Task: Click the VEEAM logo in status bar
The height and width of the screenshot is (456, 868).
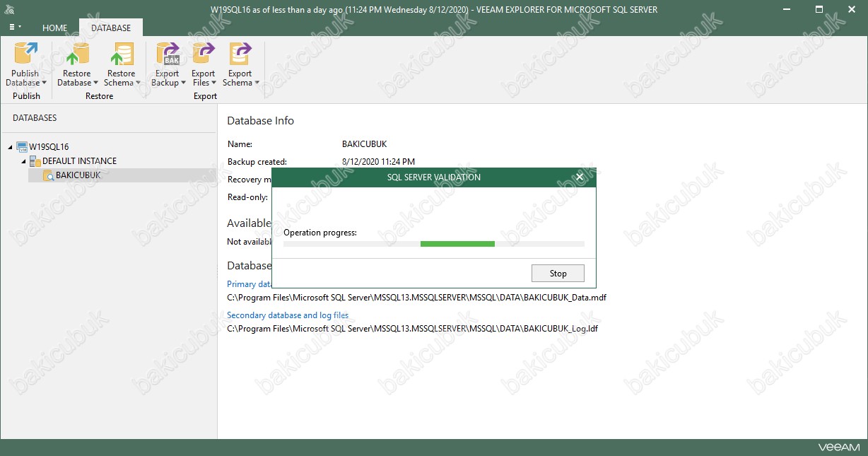Action: [839, 448]
